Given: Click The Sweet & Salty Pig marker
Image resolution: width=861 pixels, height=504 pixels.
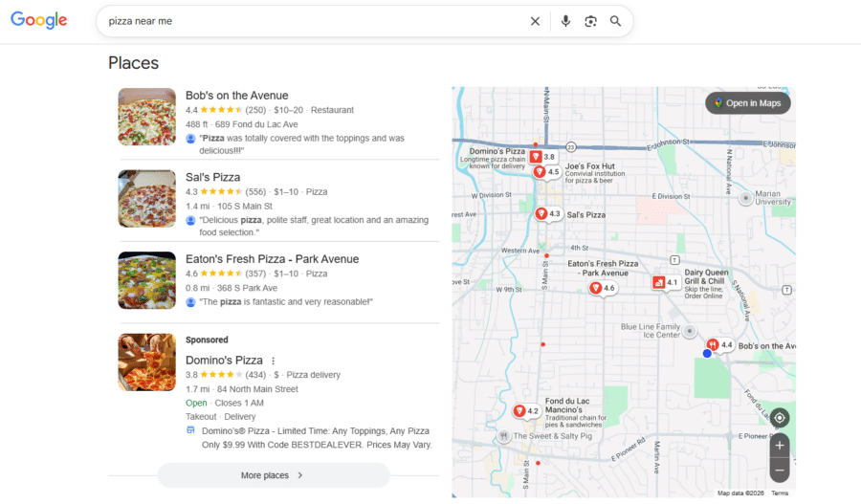Looking at the screenshot, I should [x=503, y=436].
